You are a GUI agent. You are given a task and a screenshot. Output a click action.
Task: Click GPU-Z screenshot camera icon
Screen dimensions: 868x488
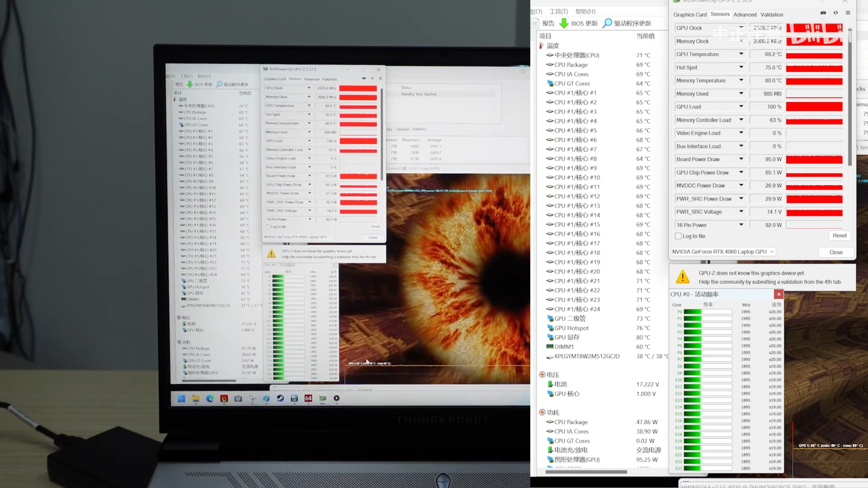click(823, 13)
